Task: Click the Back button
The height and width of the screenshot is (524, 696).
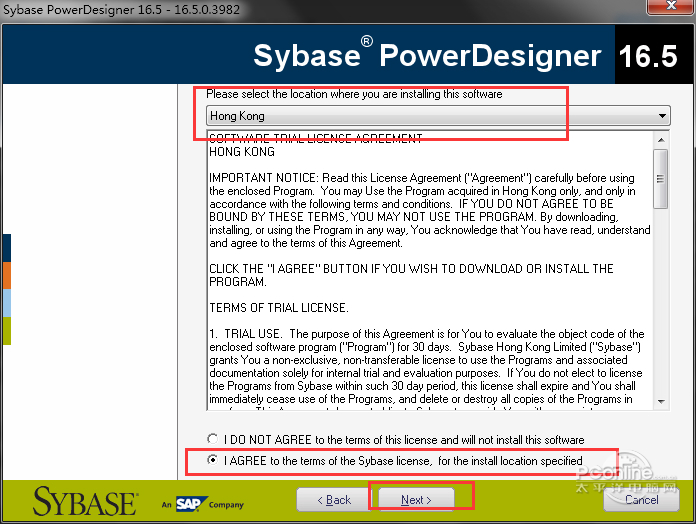Action: coord(334,500)
